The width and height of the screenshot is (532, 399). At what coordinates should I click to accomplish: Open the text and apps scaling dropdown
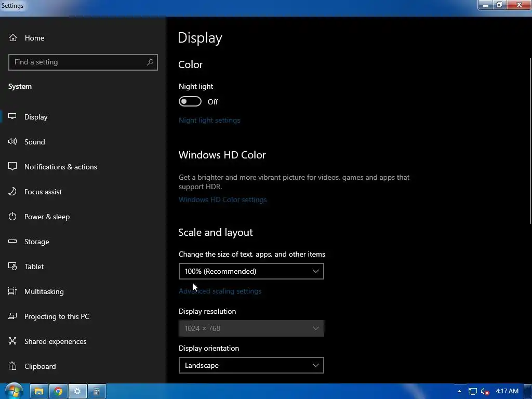(251, 271)
